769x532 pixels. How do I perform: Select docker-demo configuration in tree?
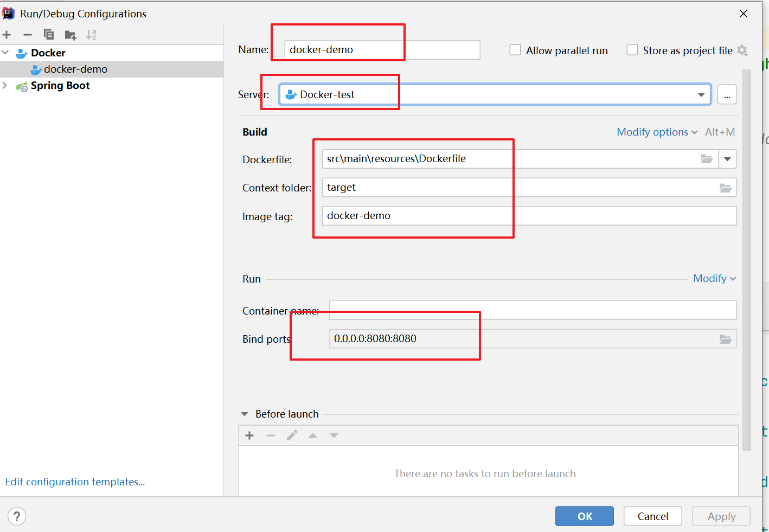tap(75, 69)
